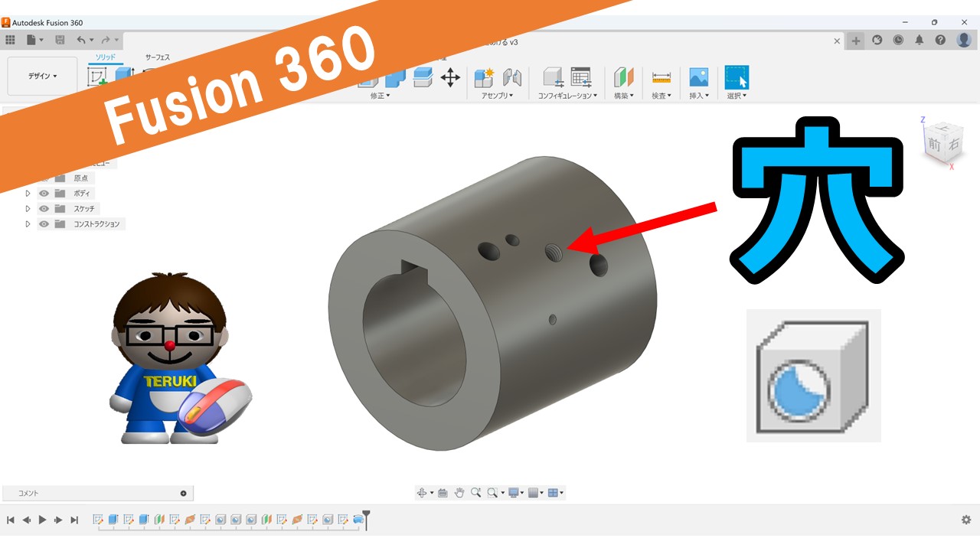The image size is (980, 551).
Task: Play the design timeline
Action: [x=43, y=520]
